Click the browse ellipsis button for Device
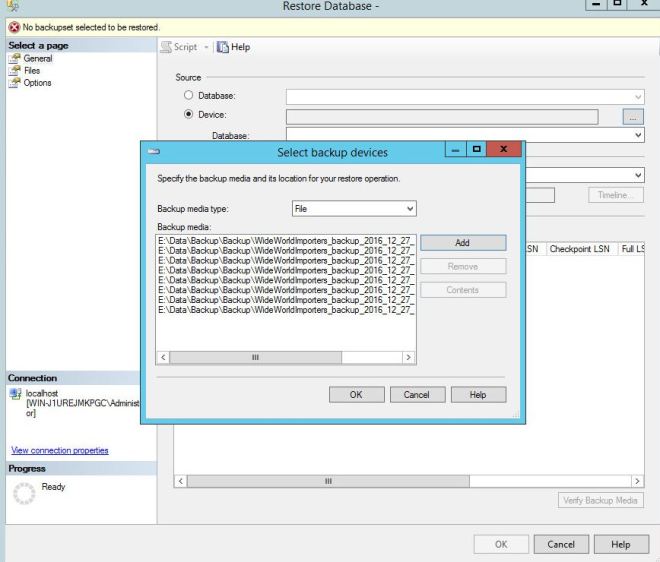 [633, 117]
